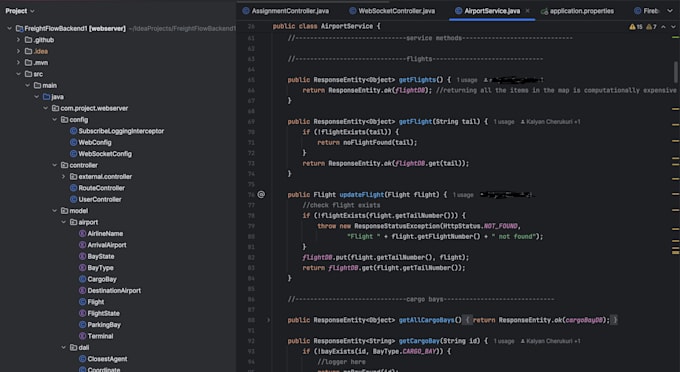Click the Terminal enum icon
Screen dimensions: 680x372
pos(82,336)
